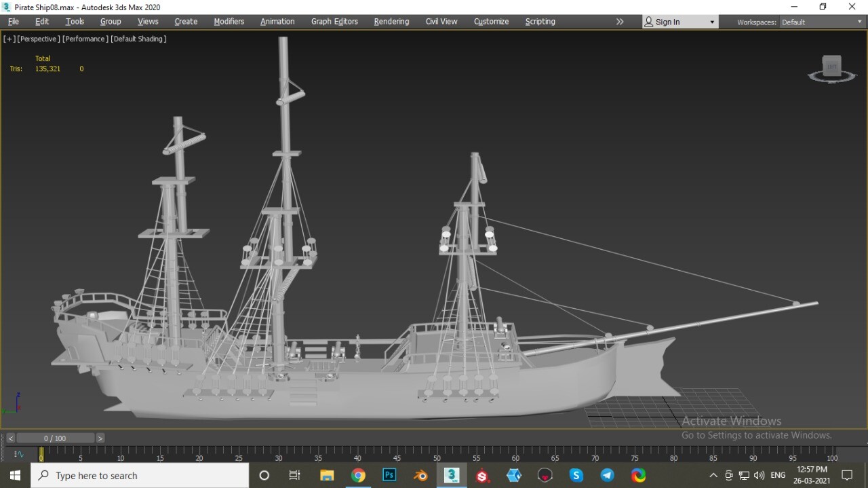Open Telegram from the taskbar
This screenshot has width=868, height=488.
[x=608, y=475]
